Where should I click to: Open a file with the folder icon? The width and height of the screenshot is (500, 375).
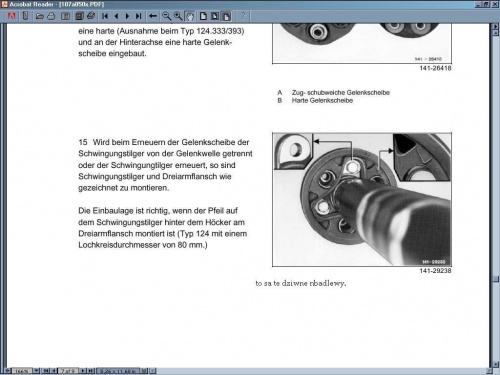coord(40,16)
